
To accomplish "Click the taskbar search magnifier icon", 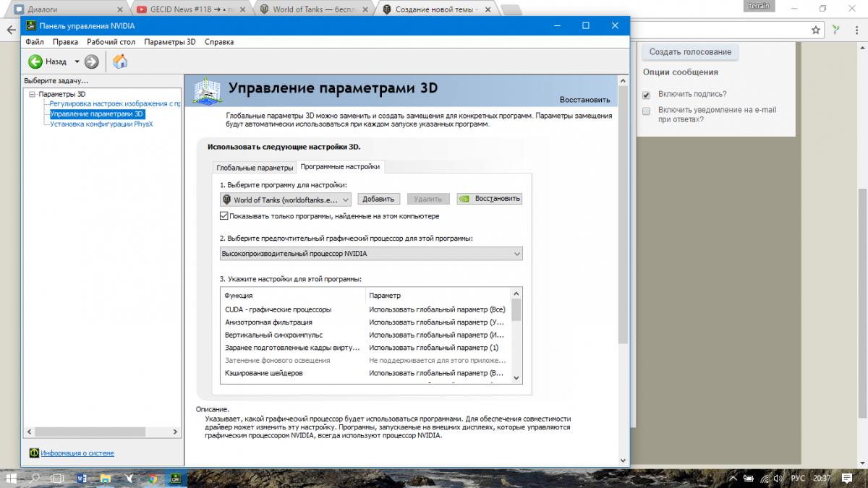I will coord(34,478).
